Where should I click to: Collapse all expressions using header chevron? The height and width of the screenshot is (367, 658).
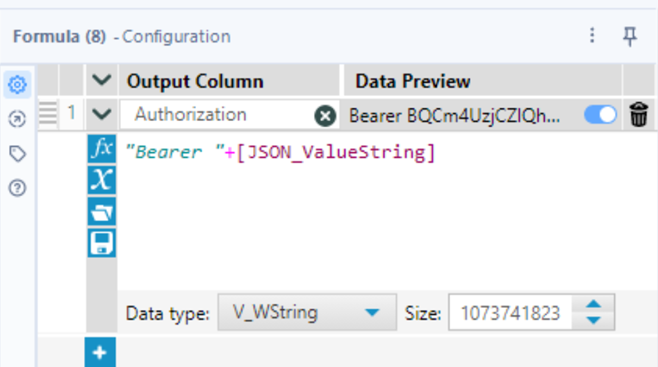pyautogui.click(x=102, y=80)
